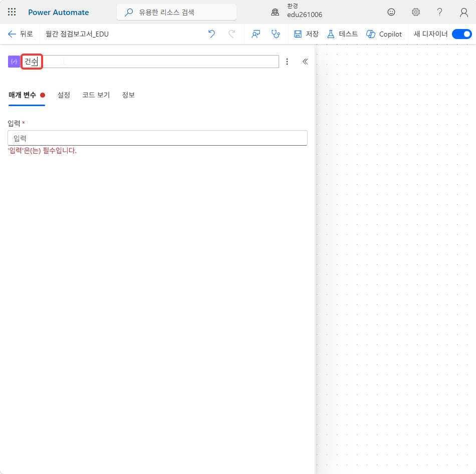
Task: Click the flow name 월간 점검보고서_EDU
Action: pos(77,34)
